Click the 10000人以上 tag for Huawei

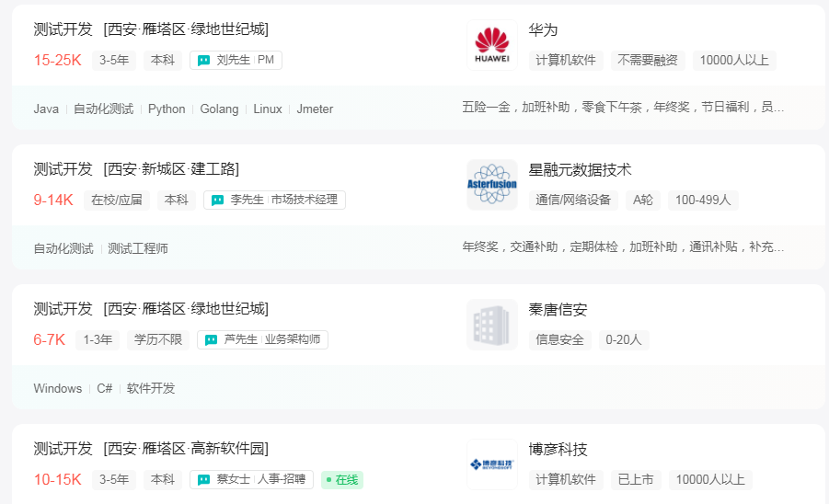tap(734, 60)
